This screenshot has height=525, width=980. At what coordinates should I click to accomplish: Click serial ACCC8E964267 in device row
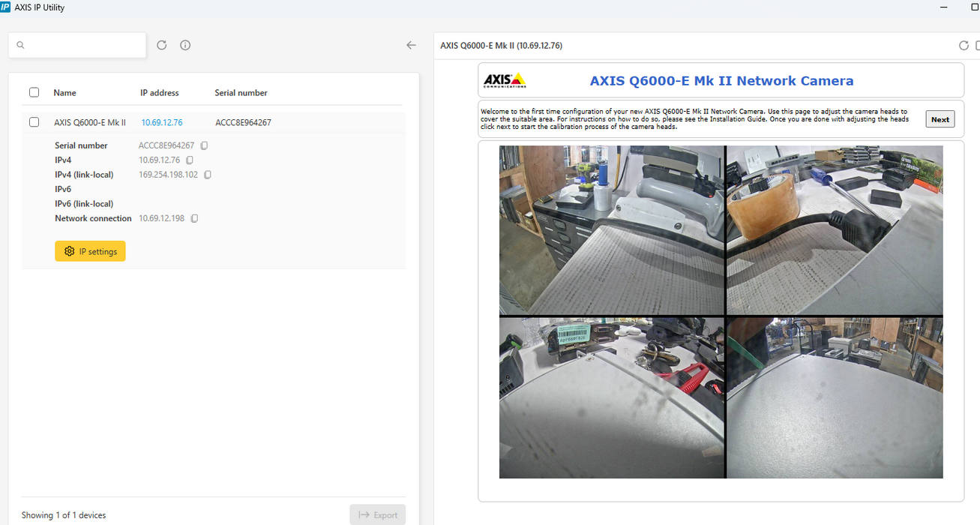(x=243, y=122)
